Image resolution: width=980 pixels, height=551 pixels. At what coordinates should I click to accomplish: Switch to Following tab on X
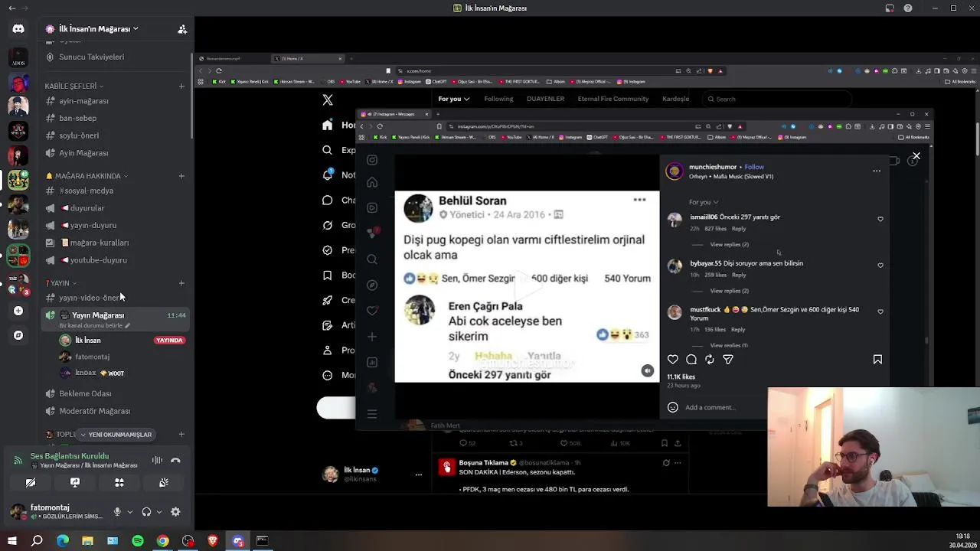[x=498, y=99]
